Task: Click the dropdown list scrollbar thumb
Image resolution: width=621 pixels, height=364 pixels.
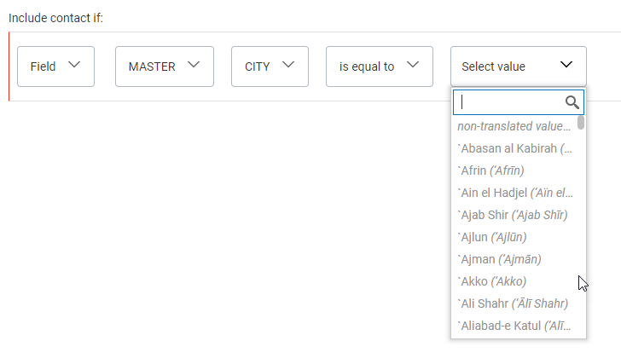Action: (x=581, y=123)
